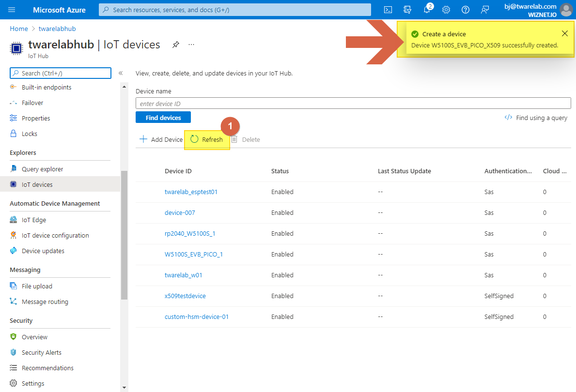Click Add Device
The image size is (576, 392).
click(x=161, y=139)
